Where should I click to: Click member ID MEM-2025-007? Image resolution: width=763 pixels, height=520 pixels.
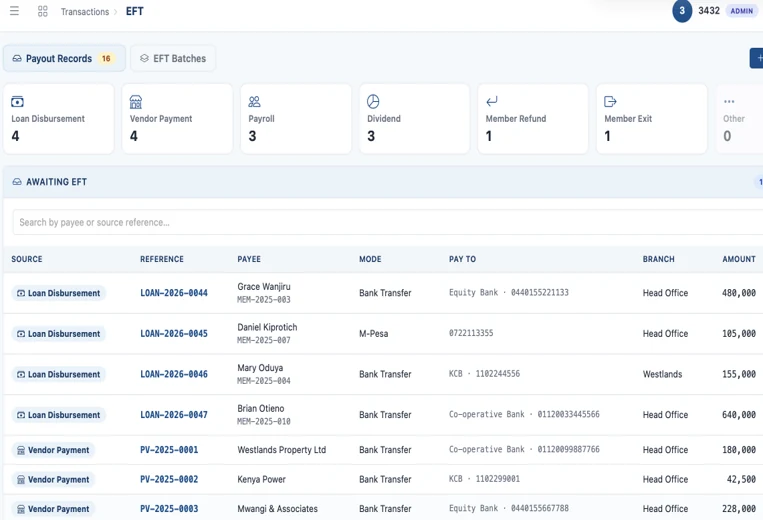click(x=264, y=341)
